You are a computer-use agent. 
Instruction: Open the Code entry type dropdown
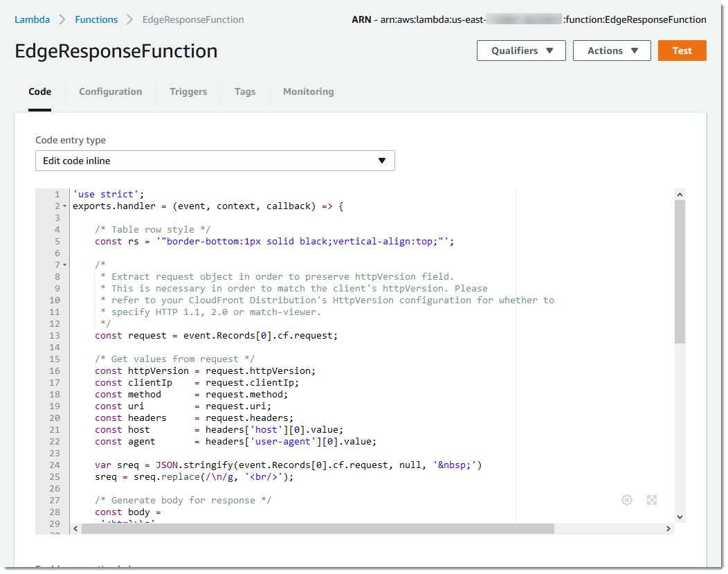click(x=215, y=161)
